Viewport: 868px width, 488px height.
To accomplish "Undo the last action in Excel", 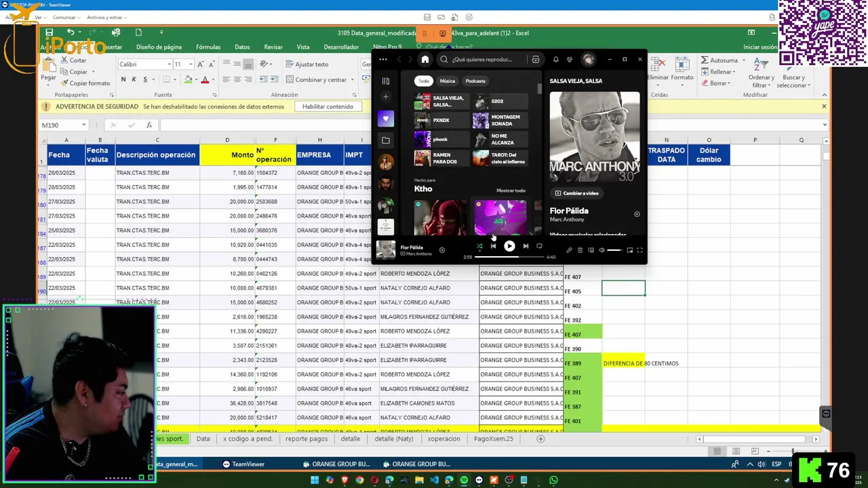I will (71, 33).
